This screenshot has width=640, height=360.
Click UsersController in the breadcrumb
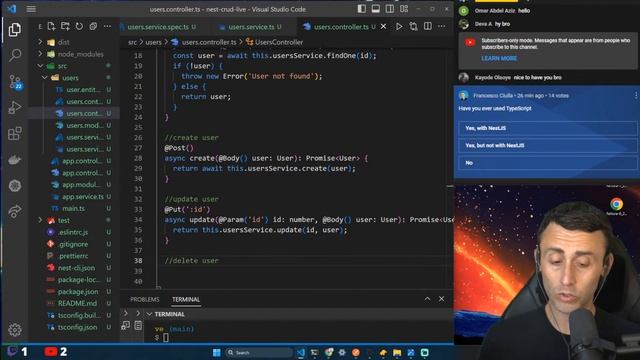279,42
